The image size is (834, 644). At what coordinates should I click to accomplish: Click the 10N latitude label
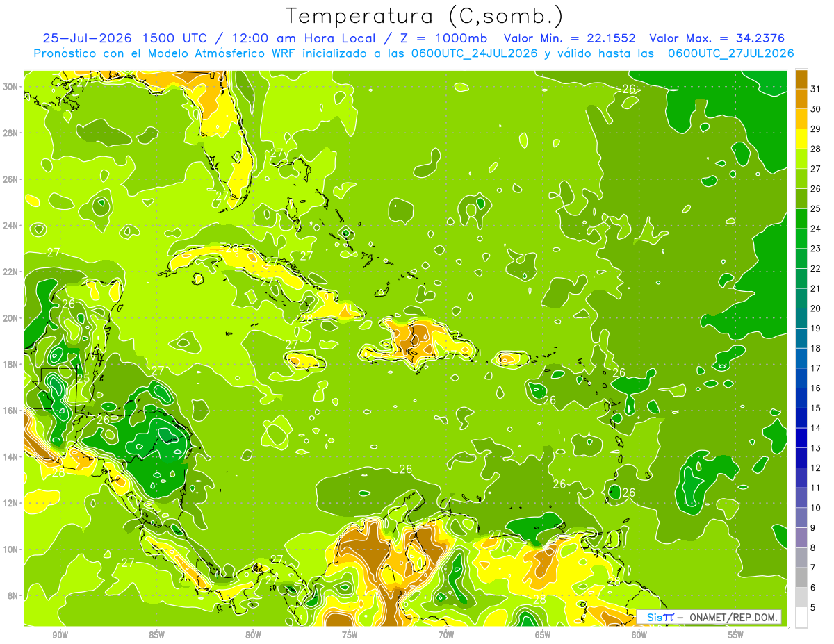[x=12, y=549]
